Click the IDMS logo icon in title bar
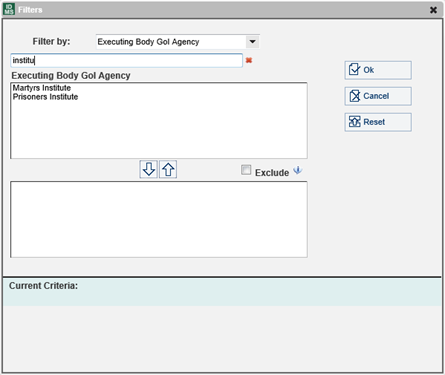 (9, 9)
